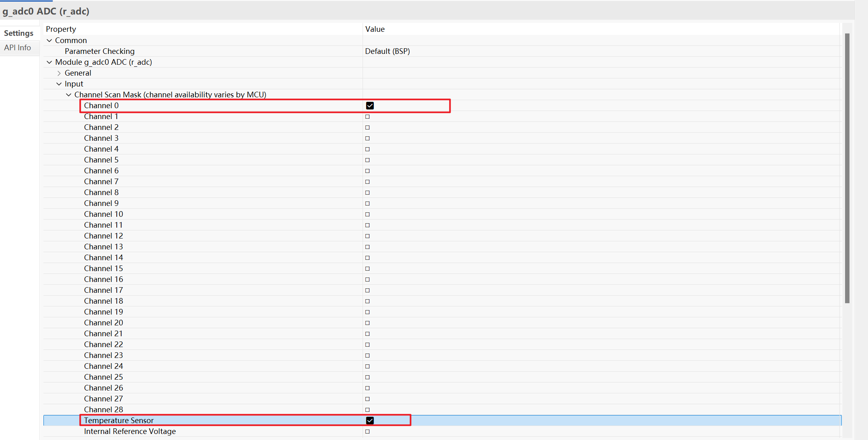Uncheck the Channel 0 checkbox
The image size is (868, 440).
pos(370,105)
